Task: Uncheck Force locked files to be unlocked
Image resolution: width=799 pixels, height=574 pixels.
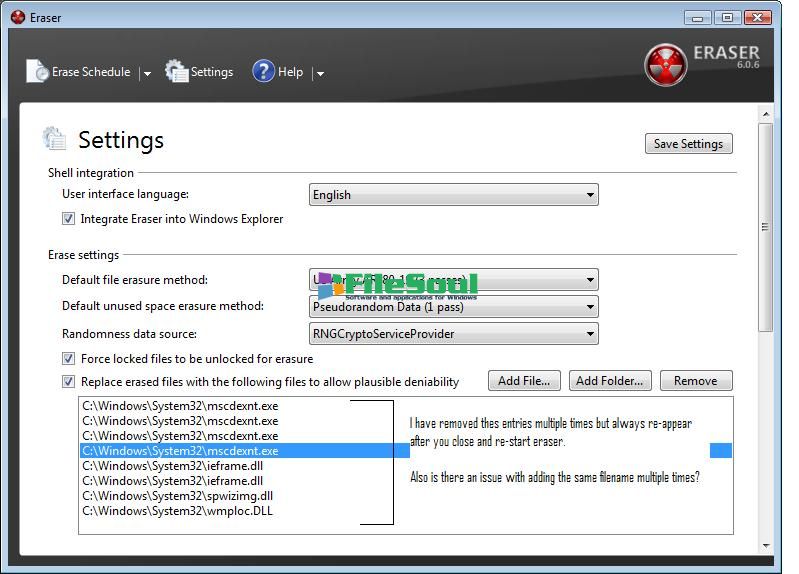Action: pos(69,359)
